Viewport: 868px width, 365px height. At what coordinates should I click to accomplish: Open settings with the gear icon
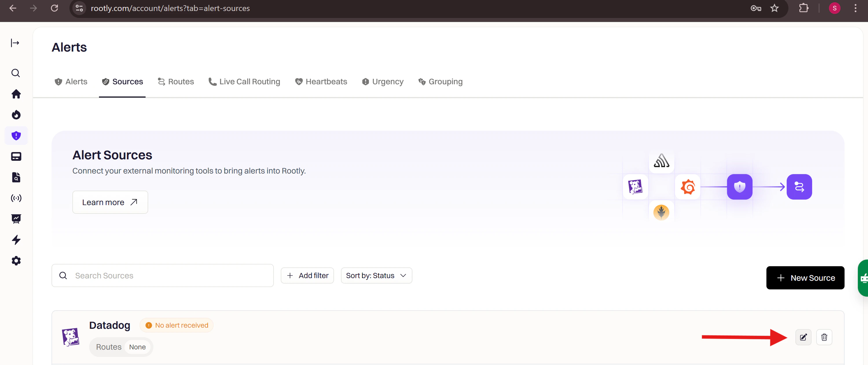16,260
